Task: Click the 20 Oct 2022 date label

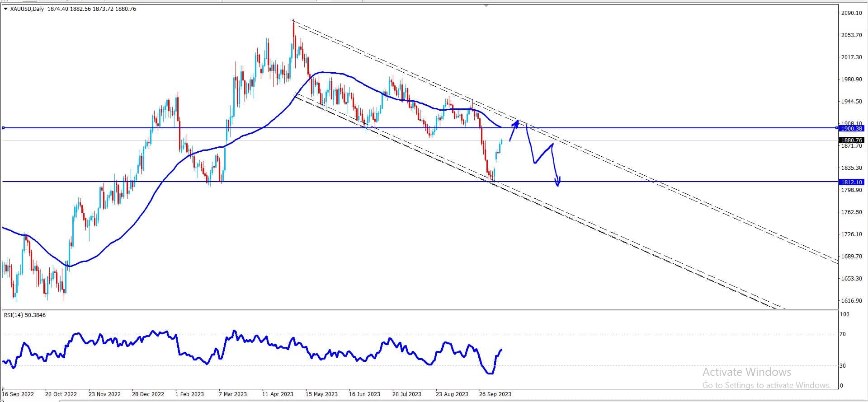Action: click(x=61, y=394)
